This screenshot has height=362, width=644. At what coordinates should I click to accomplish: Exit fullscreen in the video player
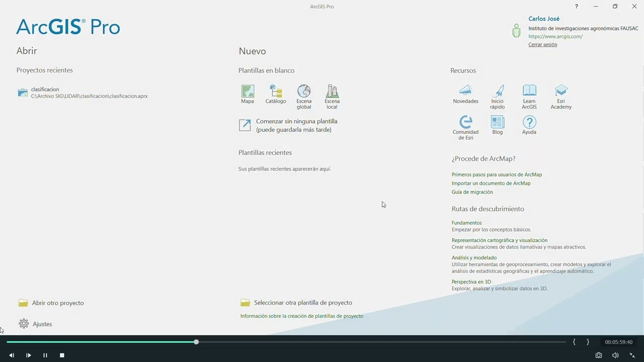(632, 355)
